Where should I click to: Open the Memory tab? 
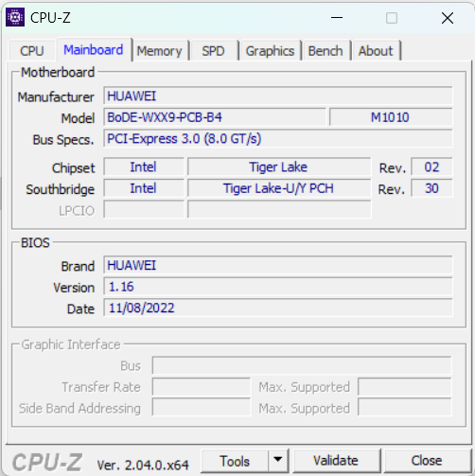(160, 51)
